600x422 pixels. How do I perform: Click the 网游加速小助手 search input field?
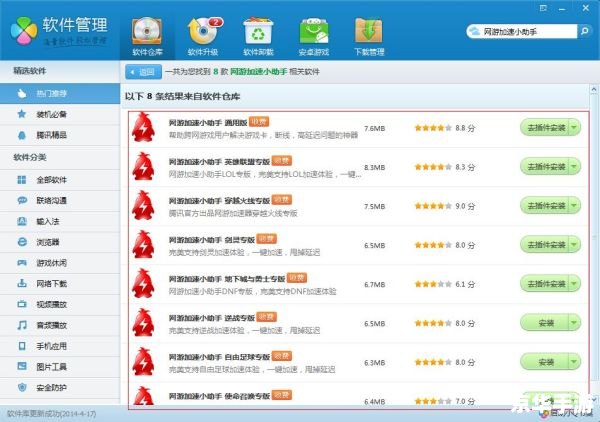[x=528, y=31]
